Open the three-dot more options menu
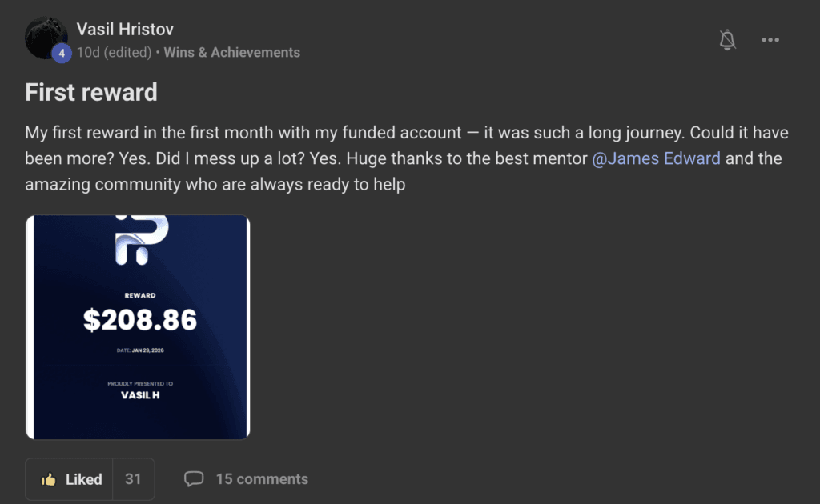 (x=770, y=40)
